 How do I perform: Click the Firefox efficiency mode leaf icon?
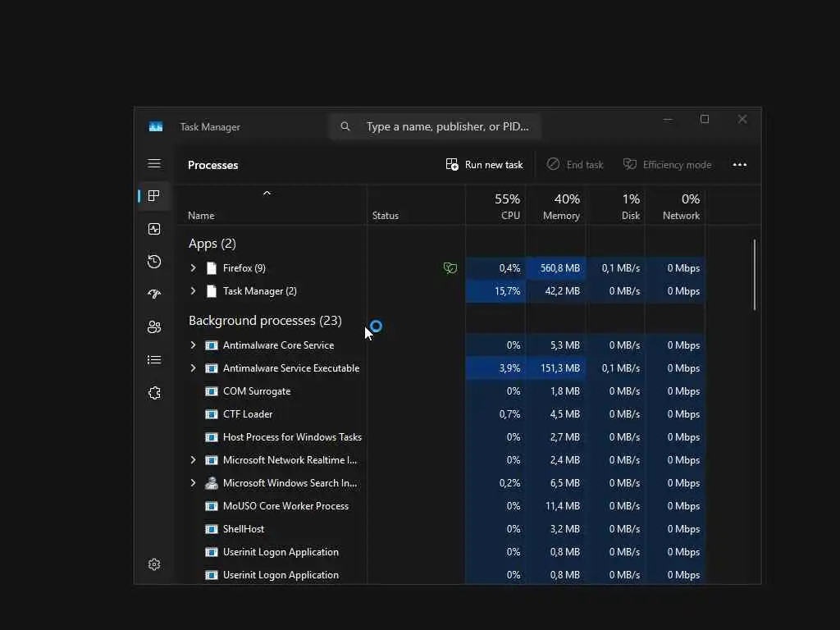[450, 268]
